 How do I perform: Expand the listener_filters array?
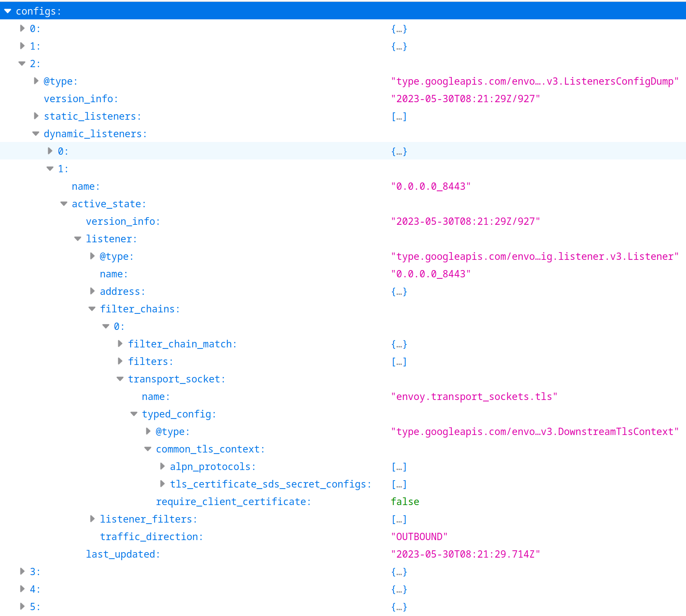click(92, 519)
